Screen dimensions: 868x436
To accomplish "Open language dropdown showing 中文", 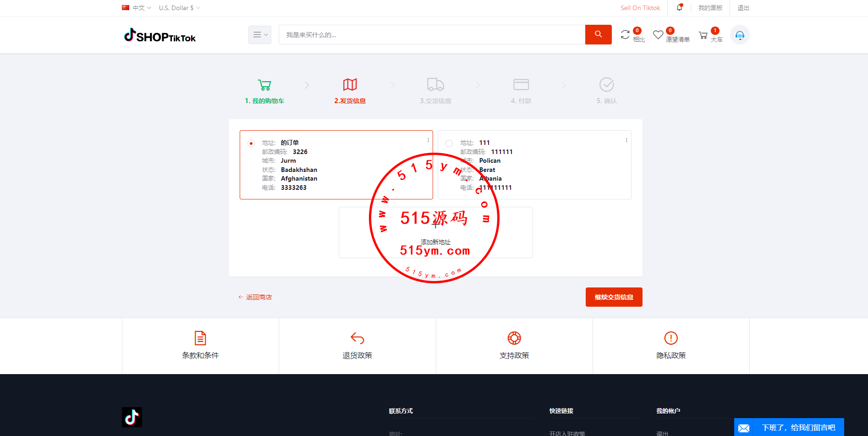I will (137, 8).
